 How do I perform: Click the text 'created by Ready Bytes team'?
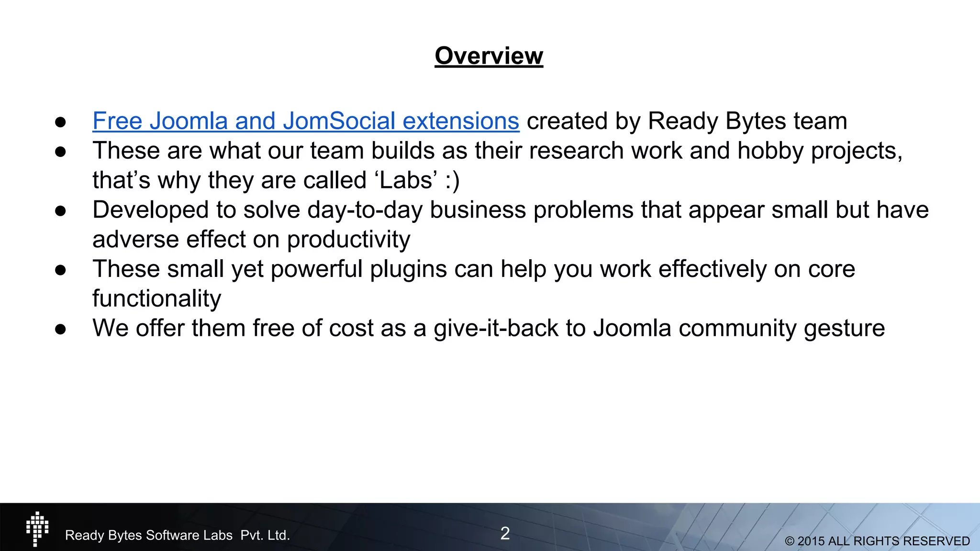pos(687,121)
